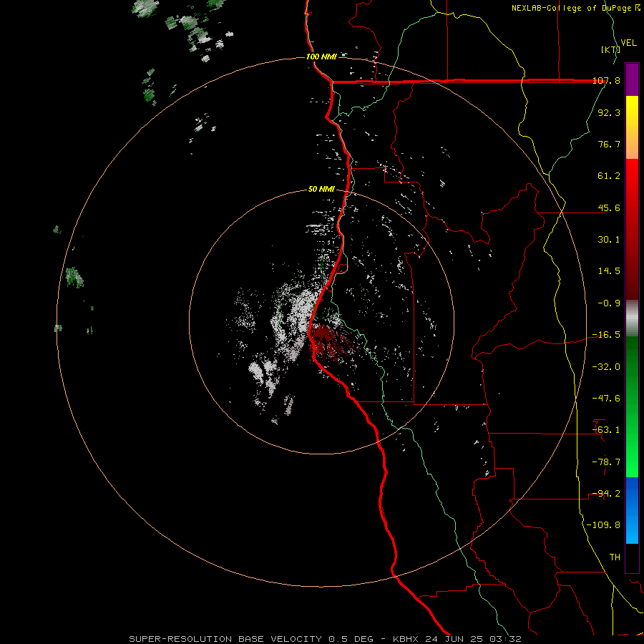Select the -63.1 legend value

[606, 430]
